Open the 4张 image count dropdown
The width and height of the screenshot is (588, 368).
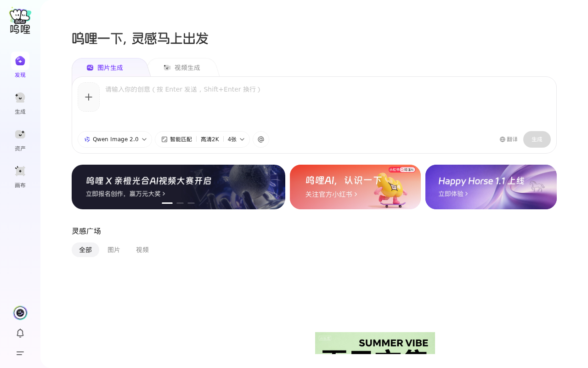(236, 139)
